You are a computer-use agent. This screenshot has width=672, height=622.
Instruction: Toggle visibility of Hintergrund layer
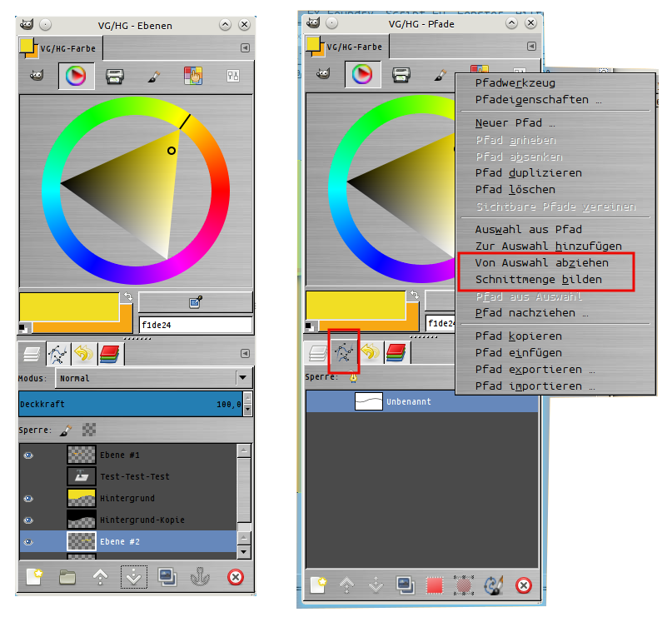pyautogui.click(x=28, y=499)
